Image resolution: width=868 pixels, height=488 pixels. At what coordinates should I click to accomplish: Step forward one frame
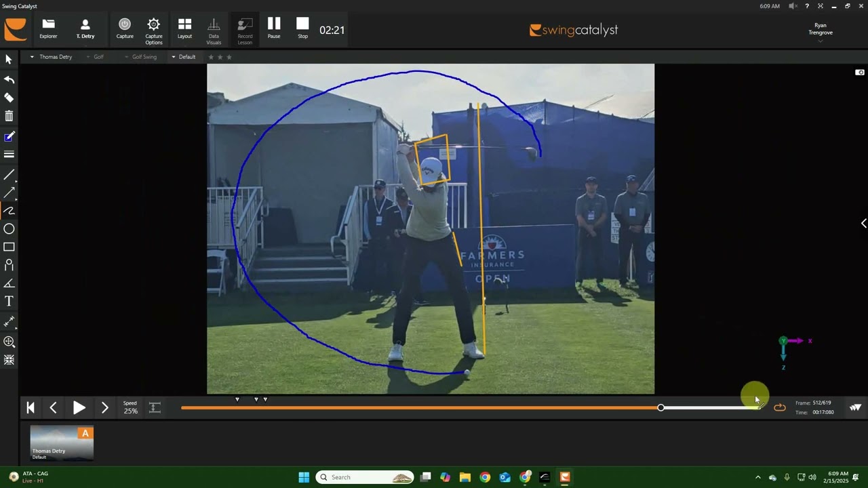point(104,407)
